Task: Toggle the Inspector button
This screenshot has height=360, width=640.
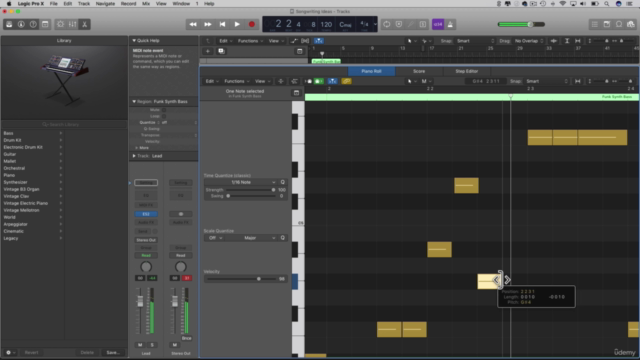Action: 21,24
